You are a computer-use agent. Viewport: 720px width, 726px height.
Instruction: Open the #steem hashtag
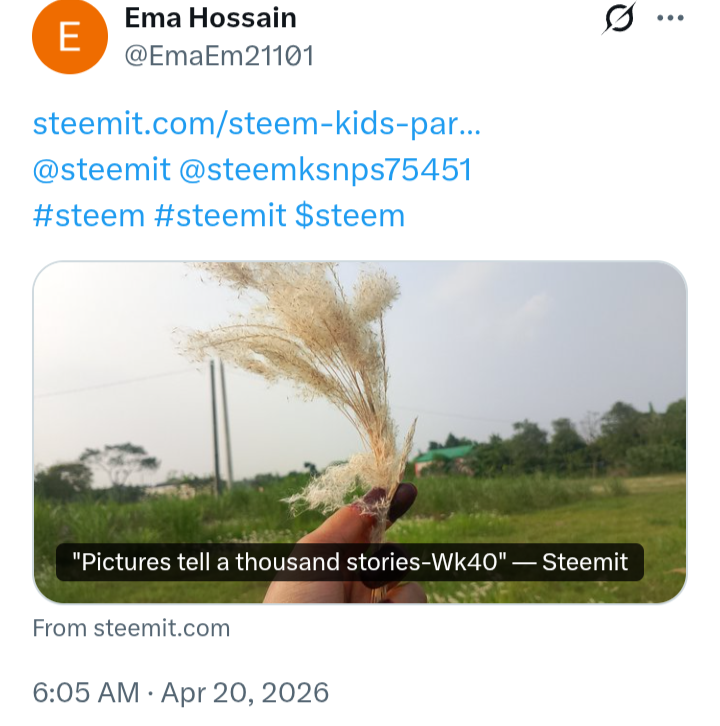[x=89, y=216]
